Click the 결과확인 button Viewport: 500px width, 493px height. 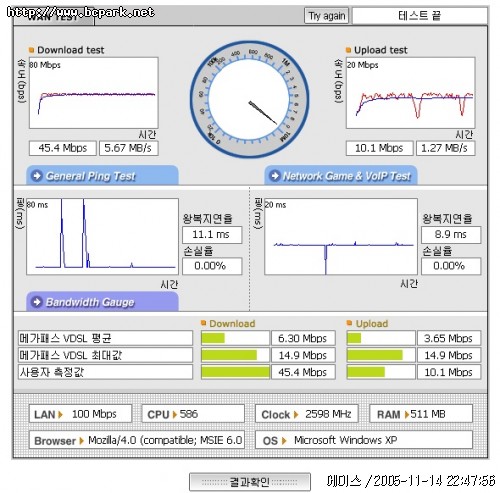tap(250, 482)
